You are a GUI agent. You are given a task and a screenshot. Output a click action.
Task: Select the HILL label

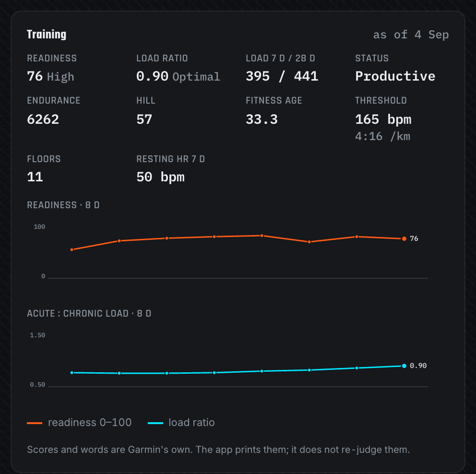[x=146, y=100]
